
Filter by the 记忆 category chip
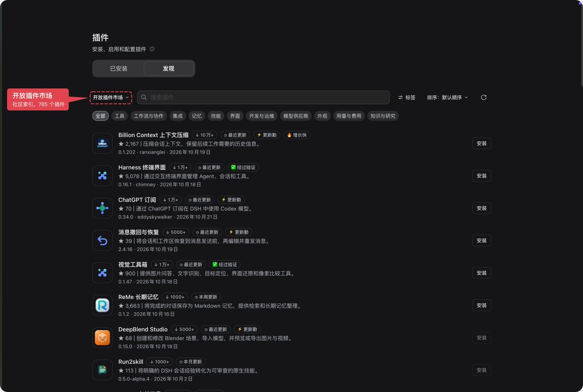point(197,116)
